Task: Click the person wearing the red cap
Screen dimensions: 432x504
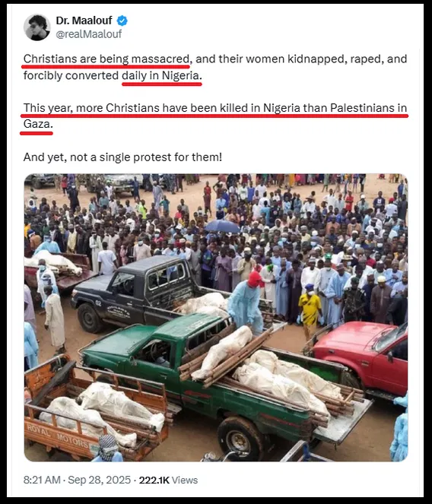Action: (246, 302)
